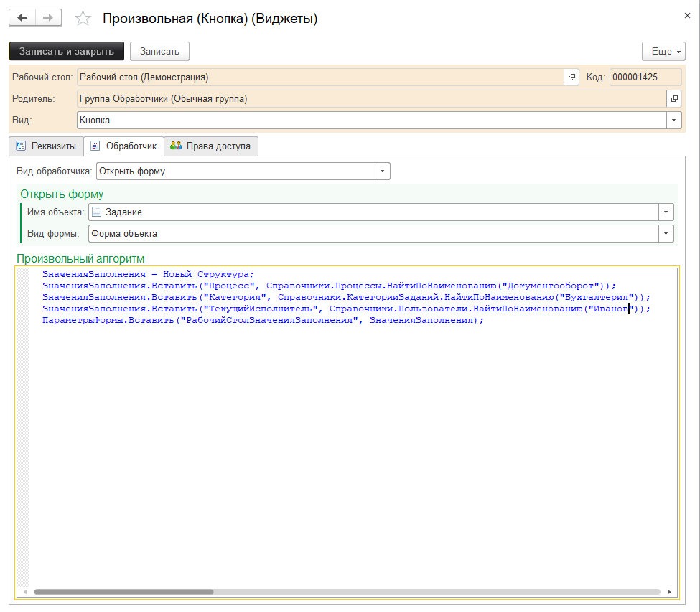The height and width of the screenshot is (612, 700).
Task: Click the back navigation arrow
Action: pos(22,18)
